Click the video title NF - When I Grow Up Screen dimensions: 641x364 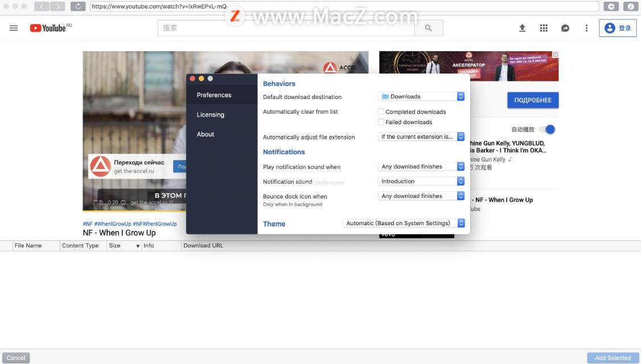point(119,233)
